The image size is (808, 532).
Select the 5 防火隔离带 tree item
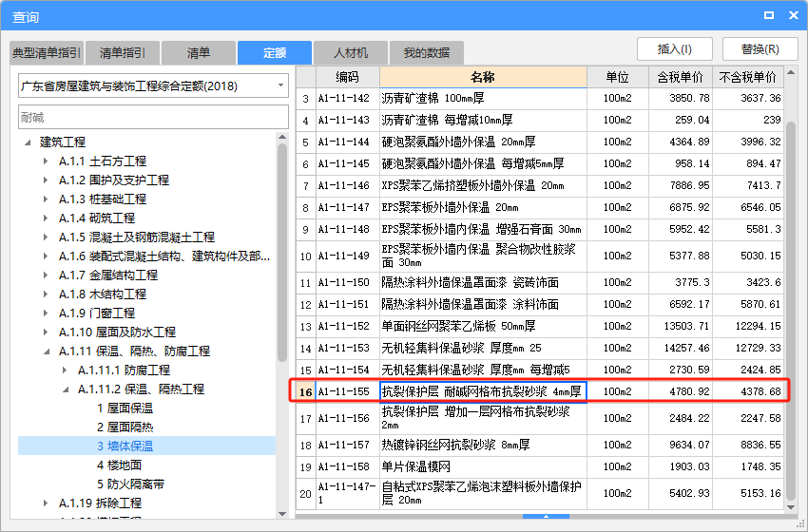(130, 484)
